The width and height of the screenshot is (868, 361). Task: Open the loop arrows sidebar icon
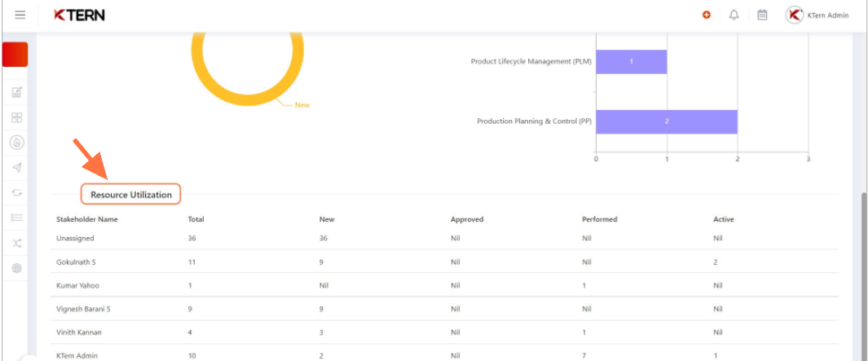point(16,192)
